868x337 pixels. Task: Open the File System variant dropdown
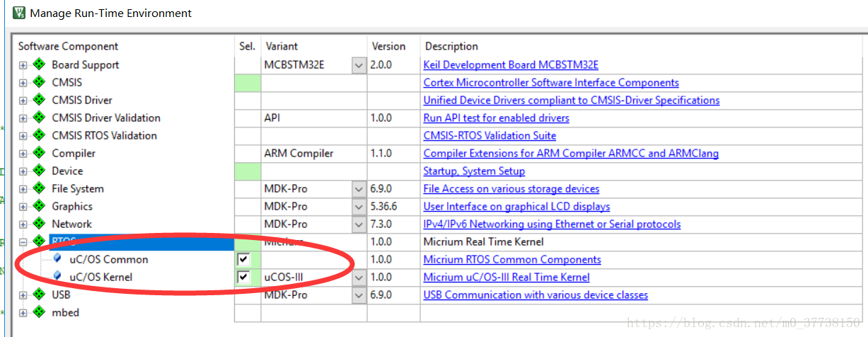pyautogui.click(x=359, y=189)
